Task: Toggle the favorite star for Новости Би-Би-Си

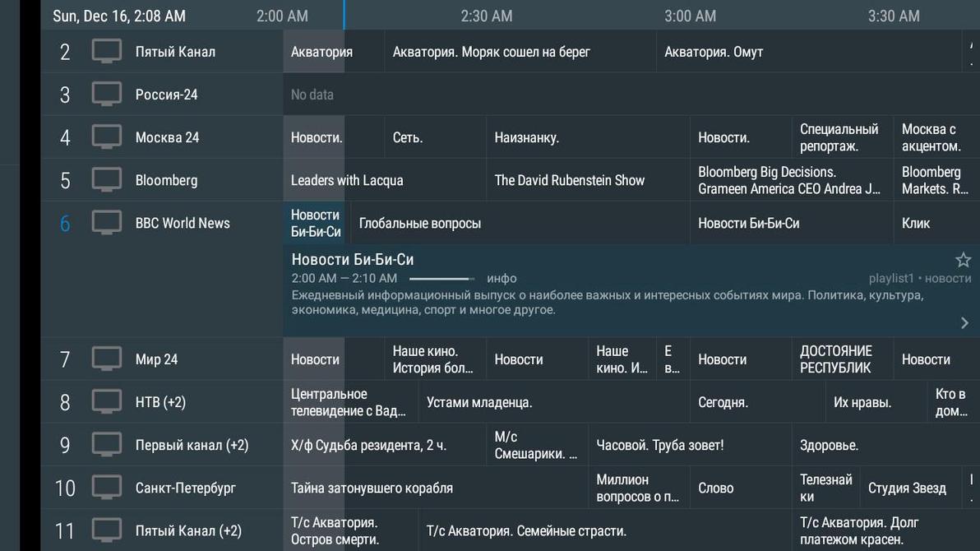Action: [962, 259]
